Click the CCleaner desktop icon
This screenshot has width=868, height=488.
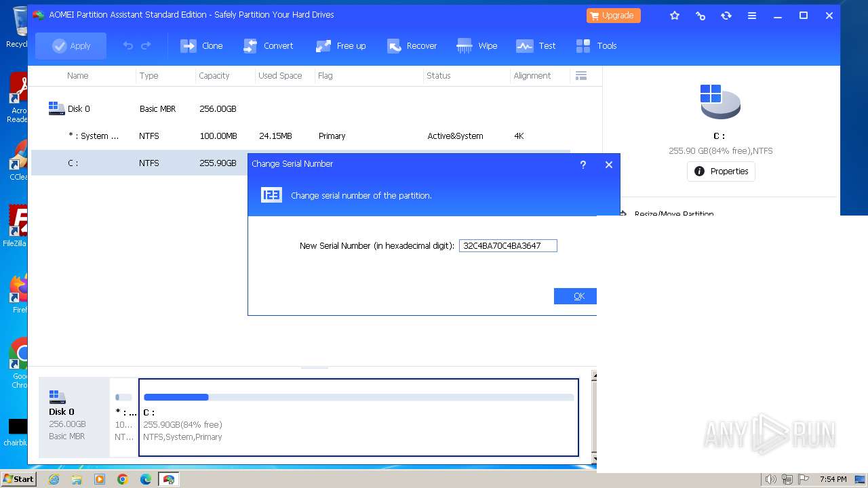point(18,160)
